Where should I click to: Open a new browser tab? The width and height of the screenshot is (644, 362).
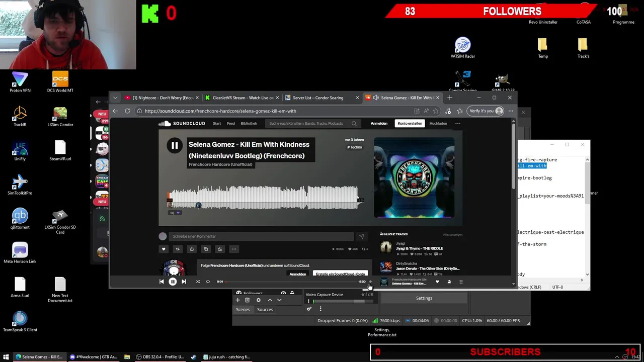(x=450, y=98)
